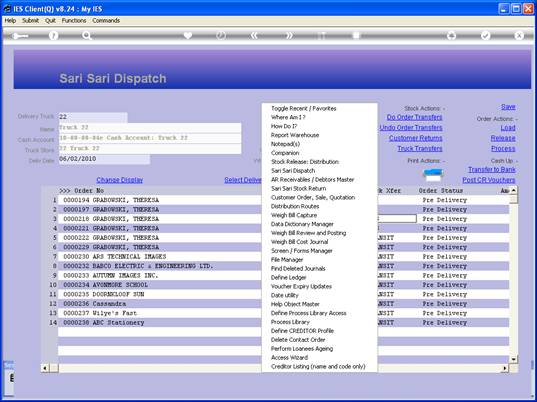The image size is (537, 402).
Task: Click the printer icon under Print Actions
Action: click(x=434, y=175)
